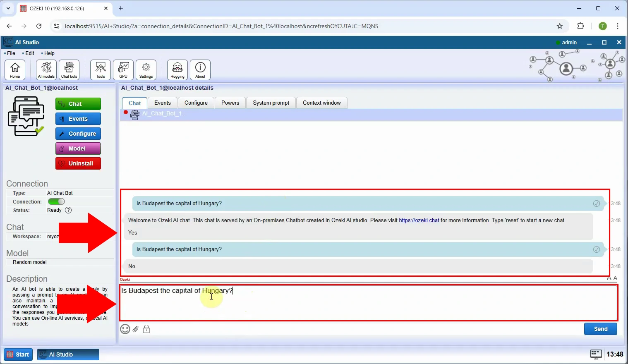628x364 pixels.
Task: Open the Tools toolbar icon
Action: point(101,69)
